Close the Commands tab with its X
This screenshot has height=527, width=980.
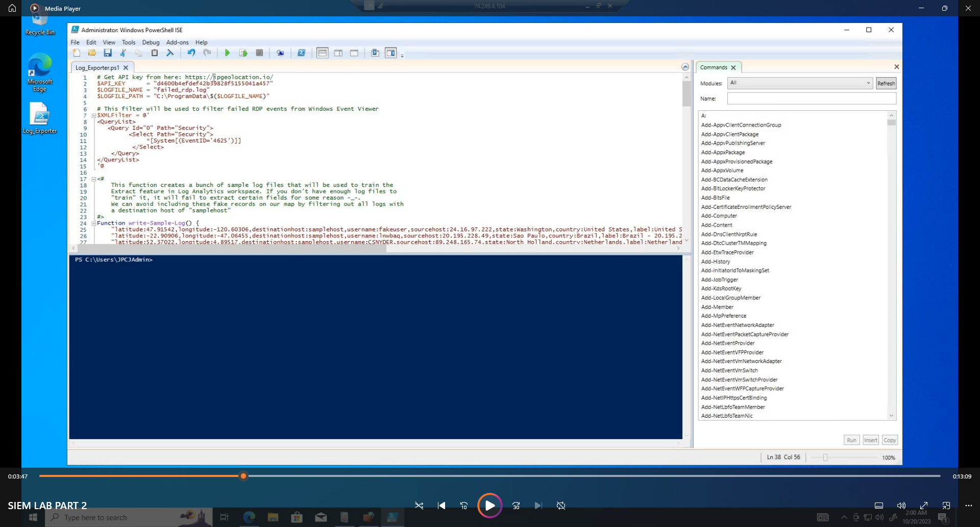tap(733, 67)
